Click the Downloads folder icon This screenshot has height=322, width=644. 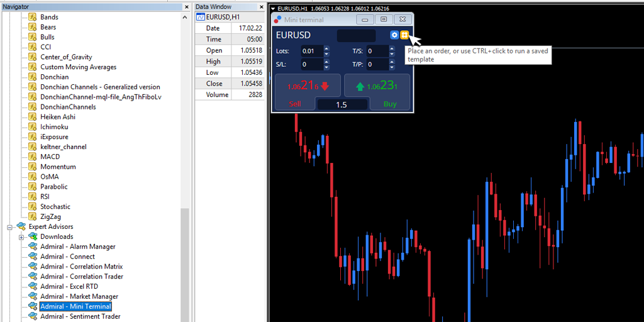pos(33,236)
